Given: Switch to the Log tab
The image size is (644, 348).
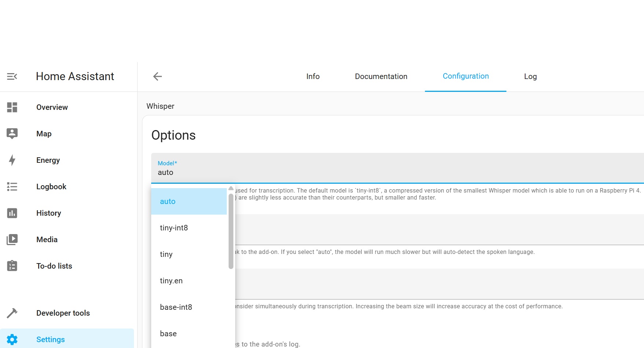Looking at the screenshot, I should click(530, 76).
